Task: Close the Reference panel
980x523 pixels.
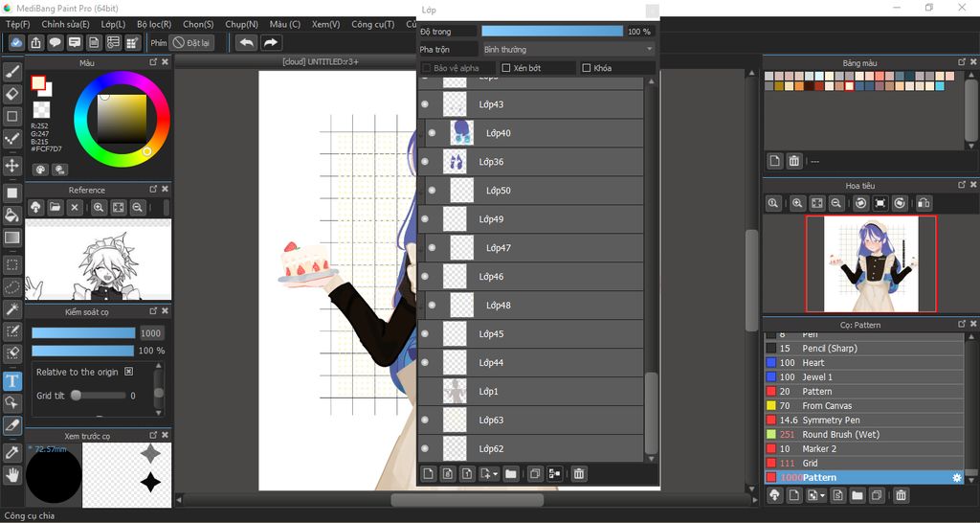Action: point(165,189)
